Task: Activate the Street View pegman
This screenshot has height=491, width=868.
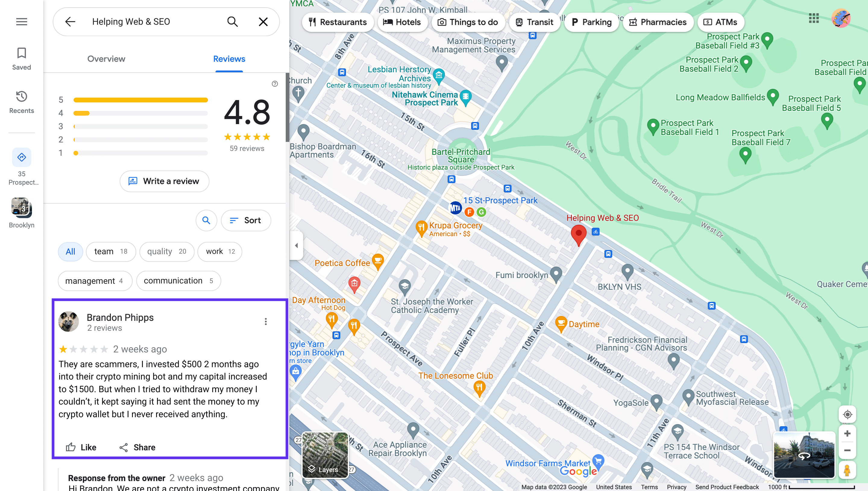Action: pyautogui.click(x=847, y=471)
